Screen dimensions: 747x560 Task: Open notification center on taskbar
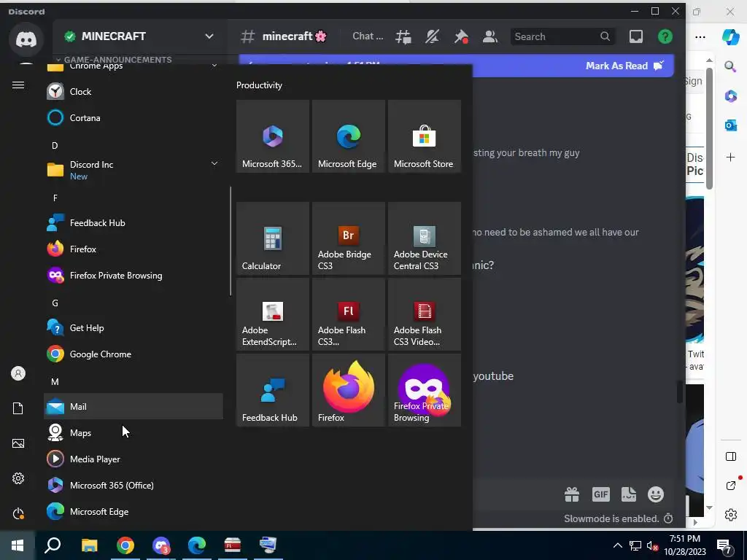pos(724,545)
